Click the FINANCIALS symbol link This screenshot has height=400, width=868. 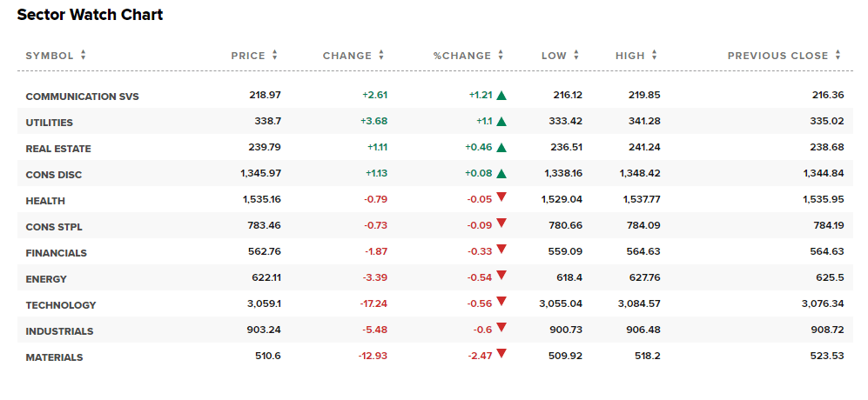pos(57,253)
